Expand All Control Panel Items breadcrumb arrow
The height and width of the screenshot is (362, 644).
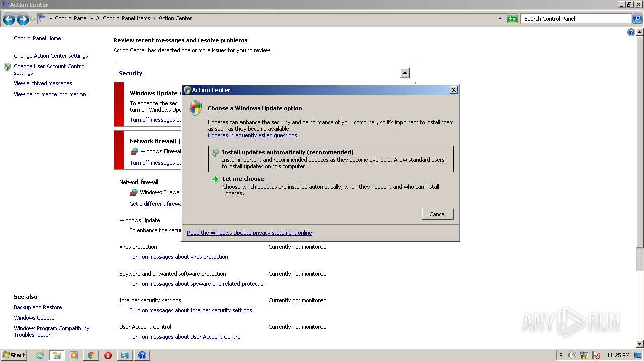coord(154,18)
